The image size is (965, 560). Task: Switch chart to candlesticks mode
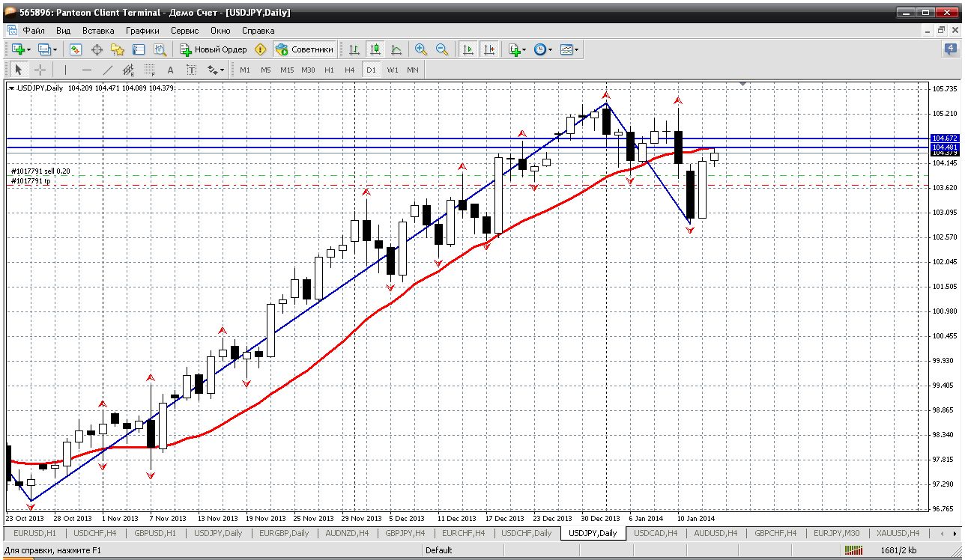[375, 49]
